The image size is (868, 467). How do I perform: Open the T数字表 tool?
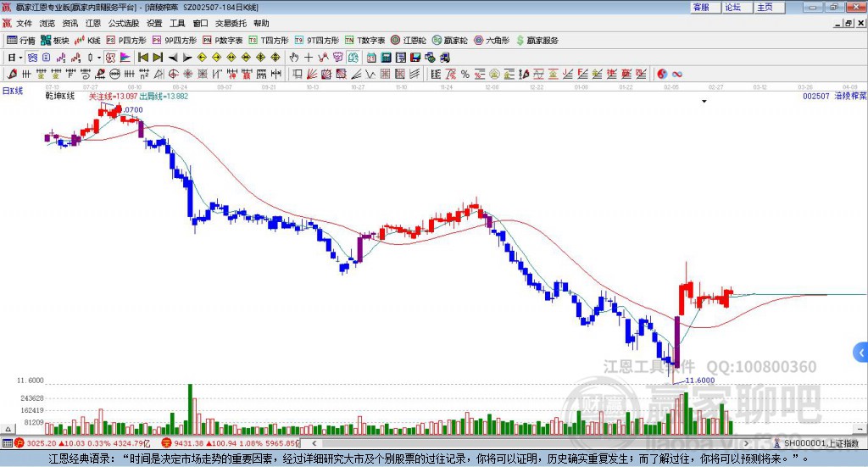coord(364,41)
